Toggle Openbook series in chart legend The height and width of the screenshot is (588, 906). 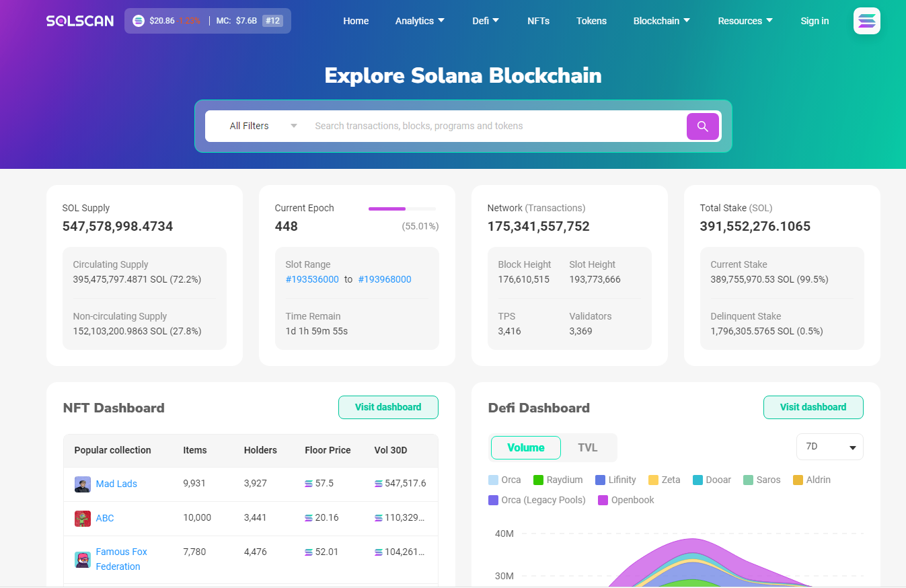coord(626,500)
